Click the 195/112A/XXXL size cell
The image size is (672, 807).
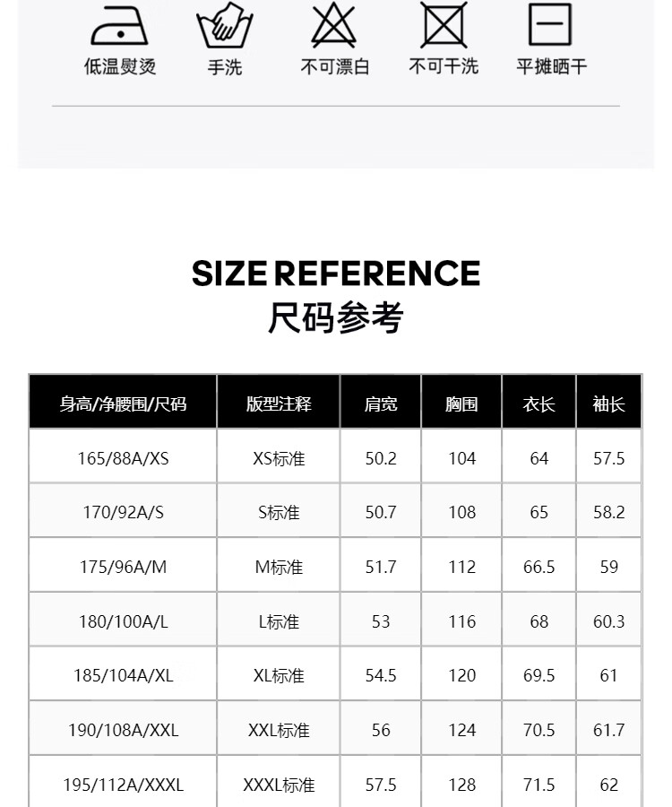123,785
